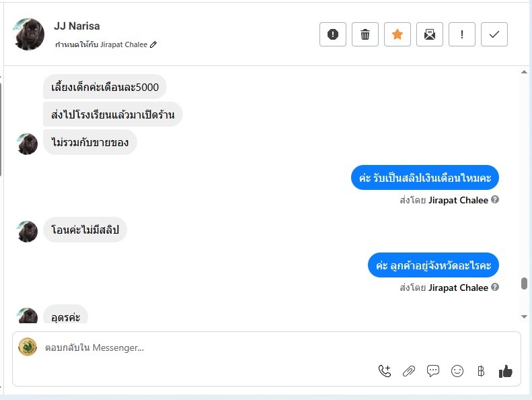
Task: Open JJ Narisa contact name
Action: pyautogui.click(x=77, y=26)
